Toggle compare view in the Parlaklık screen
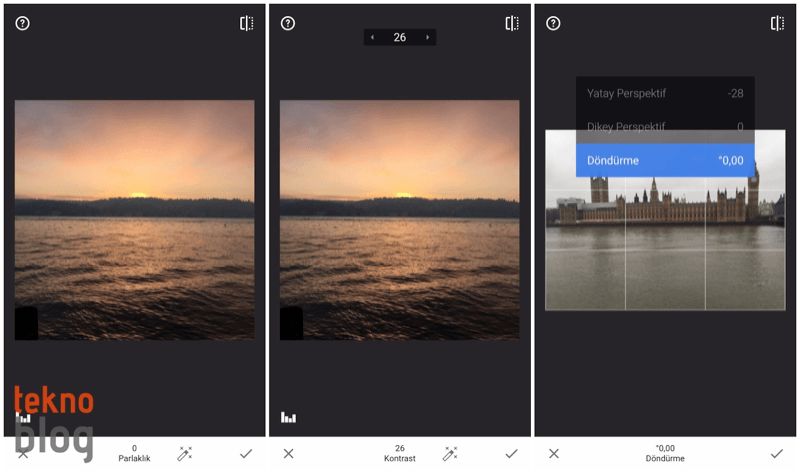The height and width of the screenshot is (474, 800). pyautogui.click(x=246, y=23)
